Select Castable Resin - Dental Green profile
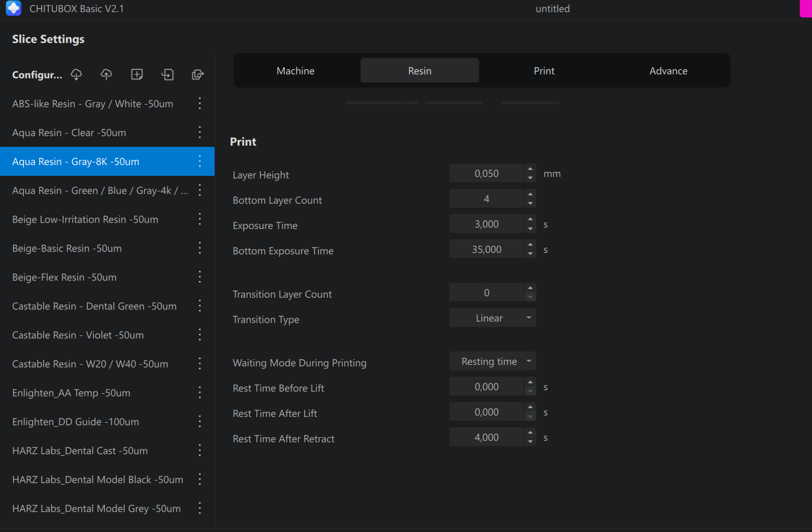Viewport: 812px width, 532px height. click(107, 306)
